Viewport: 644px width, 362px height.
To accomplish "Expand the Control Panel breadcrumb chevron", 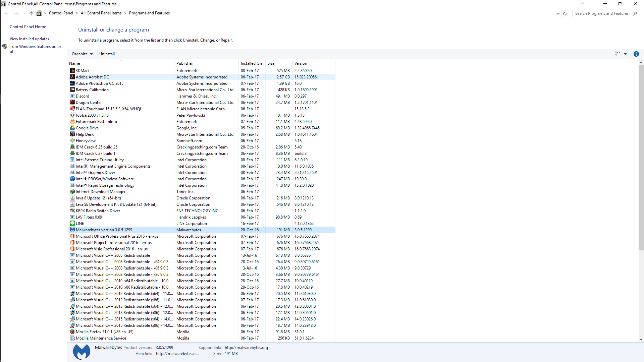I will (x=77, y=13).
